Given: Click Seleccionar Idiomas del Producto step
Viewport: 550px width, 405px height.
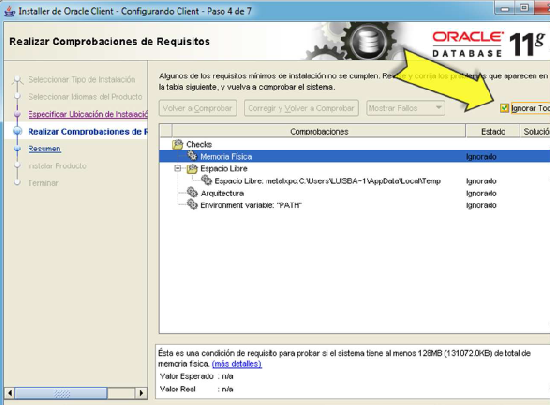Looking at the screenshot, I should pyautogui.click(x=85, y=97).
